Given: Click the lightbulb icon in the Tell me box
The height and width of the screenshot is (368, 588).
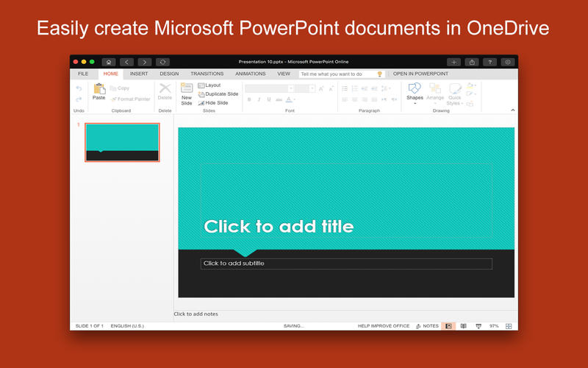Looking at the screenshot, I should 380,74.
